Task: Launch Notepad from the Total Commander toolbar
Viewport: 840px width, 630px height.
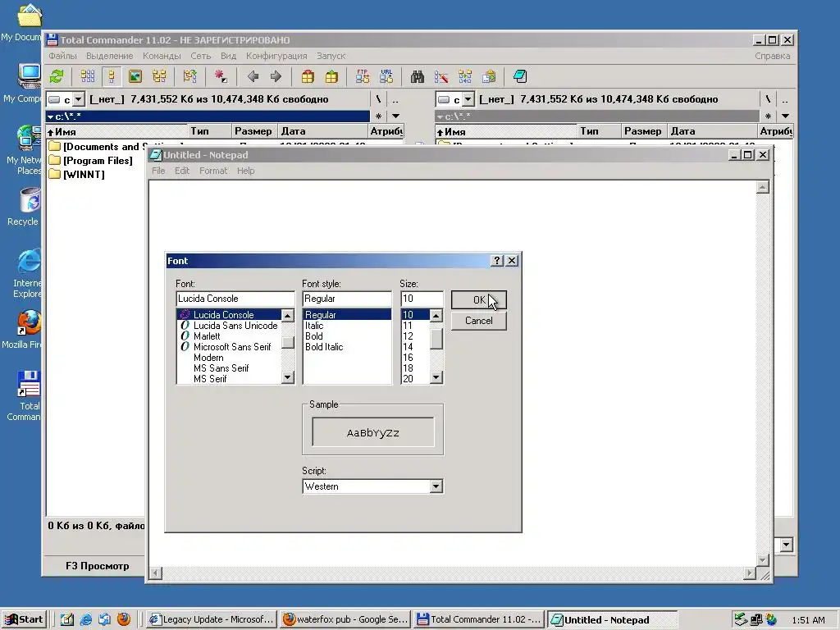Action: click(519, 76)
